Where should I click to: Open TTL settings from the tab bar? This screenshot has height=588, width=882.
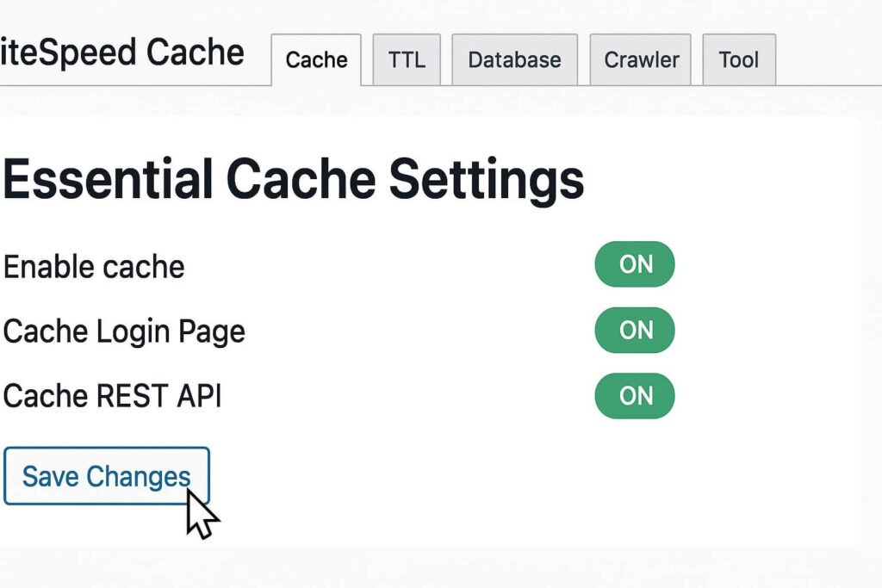(406, 59)
